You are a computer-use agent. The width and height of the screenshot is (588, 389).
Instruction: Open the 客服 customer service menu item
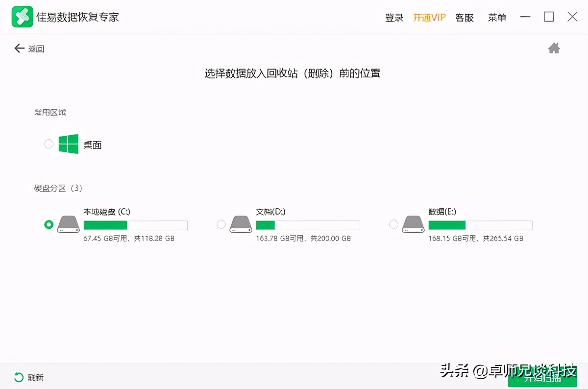[x=464, y=17]
